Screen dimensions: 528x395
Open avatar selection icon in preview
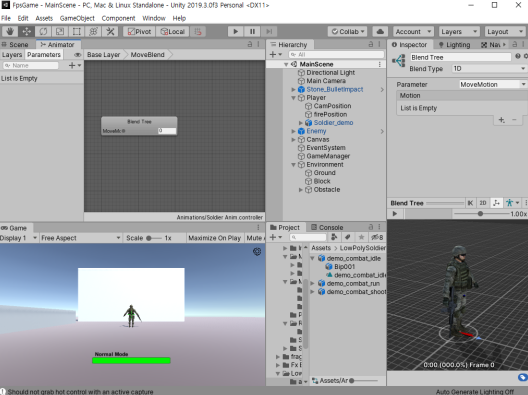tap(512, 203)
